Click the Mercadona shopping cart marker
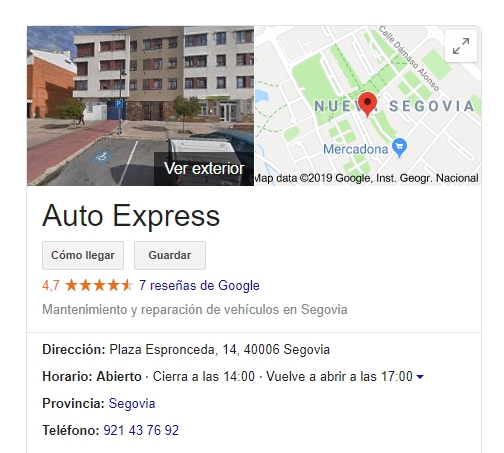 coord(399,148)
